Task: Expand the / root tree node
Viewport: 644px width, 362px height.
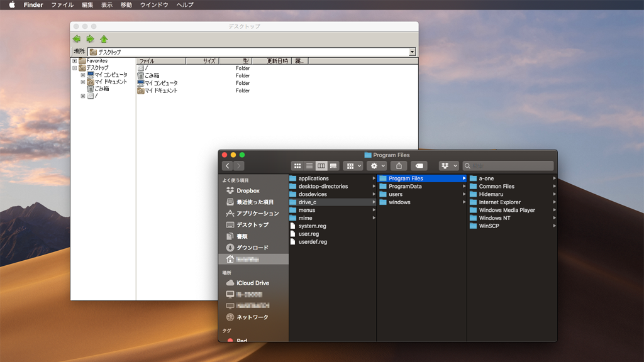Action: point(83,96)
